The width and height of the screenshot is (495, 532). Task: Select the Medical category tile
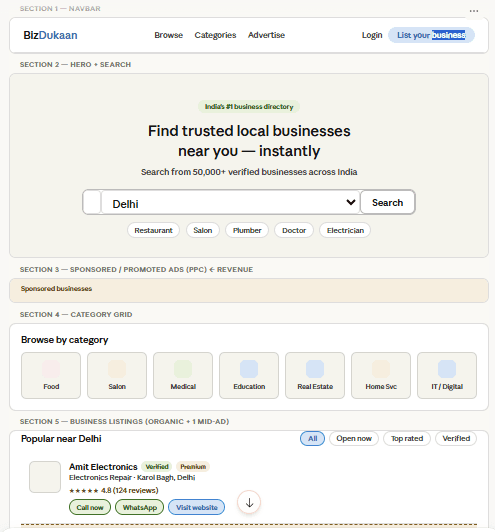point(183,375)
